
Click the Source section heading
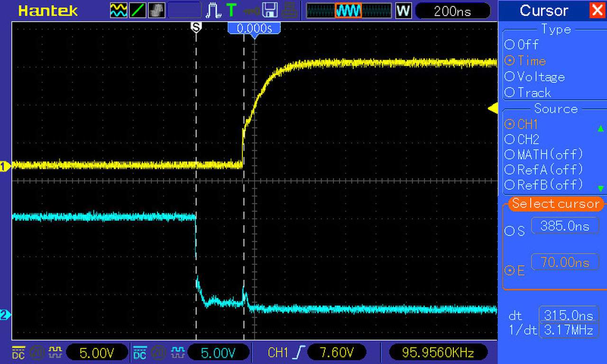(556, 109)
